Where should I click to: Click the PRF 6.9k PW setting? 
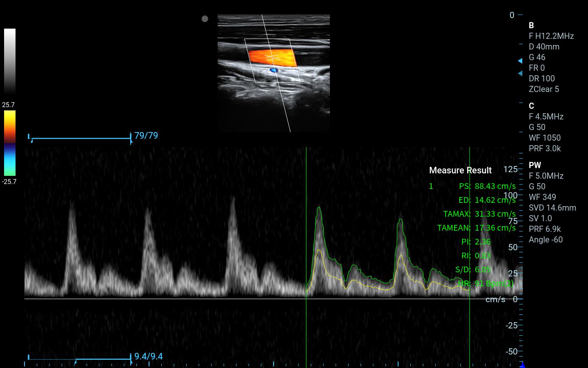coord(545,229)
